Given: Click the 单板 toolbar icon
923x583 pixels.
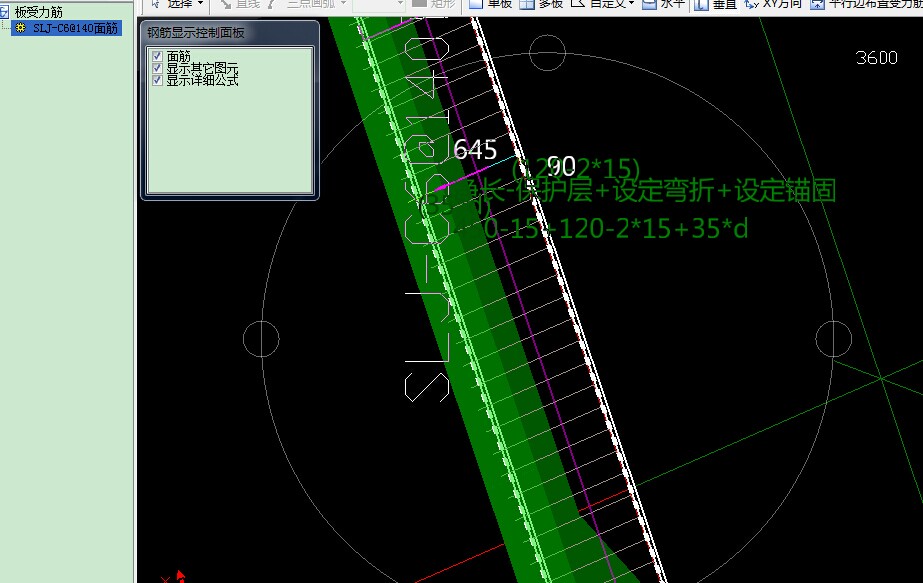Looking at the screenshot, I should tap(475, 4).
